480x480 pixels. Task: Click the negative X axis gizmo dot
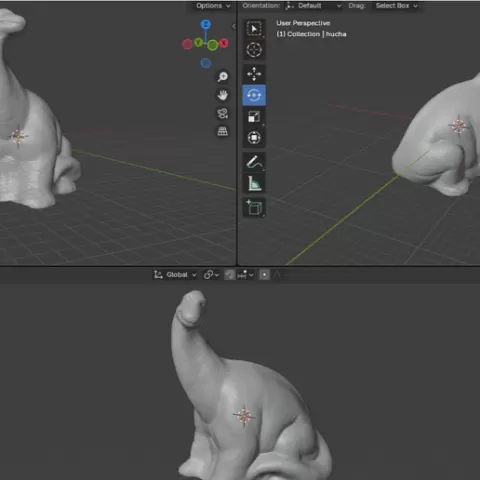coord(187,44)
